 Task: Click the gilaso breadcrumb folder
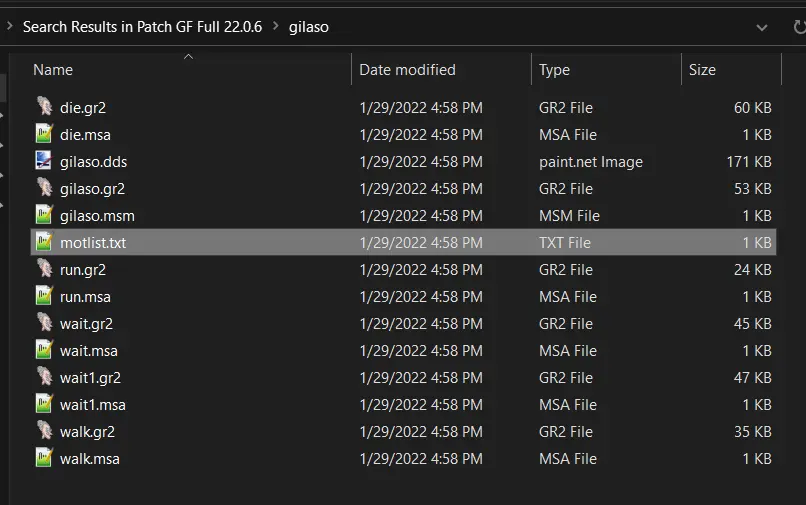308,27
